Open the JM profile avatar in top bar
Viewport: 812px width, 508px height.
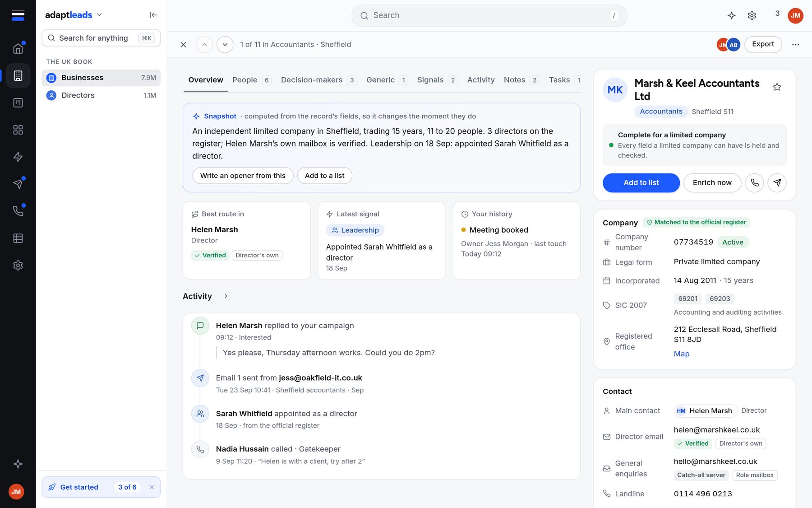coord(795,15)
